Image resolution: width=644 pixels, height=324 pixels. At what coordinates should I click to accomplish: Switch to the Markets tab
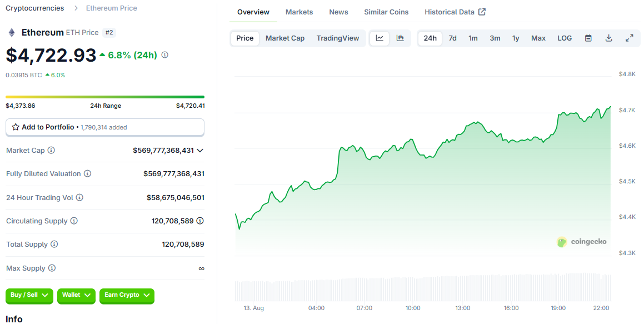pyautogui.click(x=299, y=12)
